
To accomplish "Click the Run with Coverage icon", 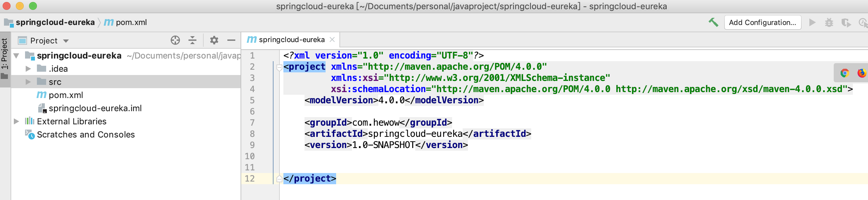I will (846, 22).
